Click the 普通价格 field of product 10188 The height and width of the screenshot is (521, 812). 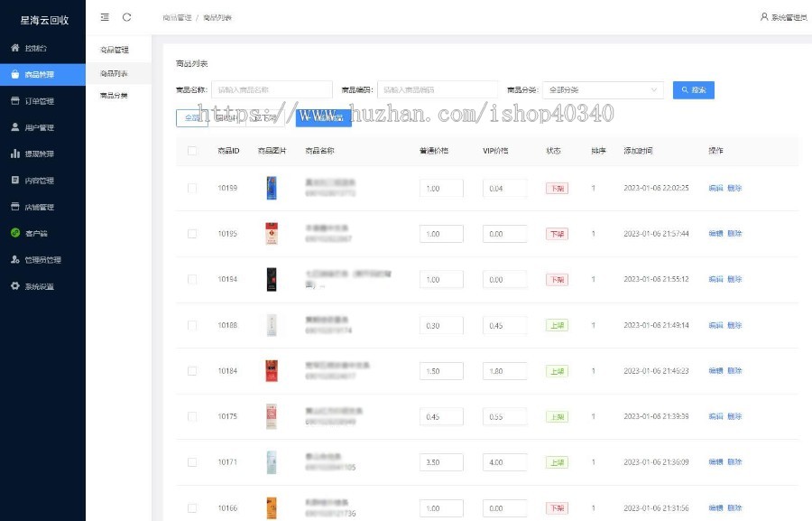coord(441,326)
